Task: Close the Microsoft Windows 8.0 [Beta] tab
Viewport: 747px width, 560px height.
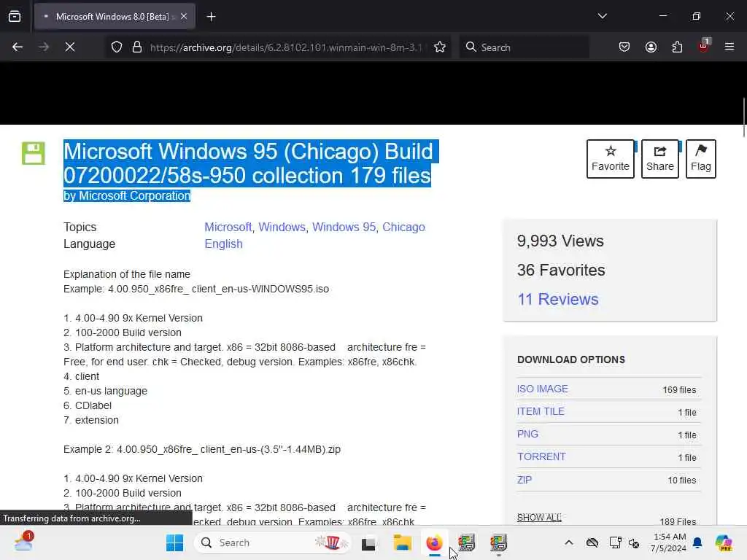Action: click(x=184, y=17)
